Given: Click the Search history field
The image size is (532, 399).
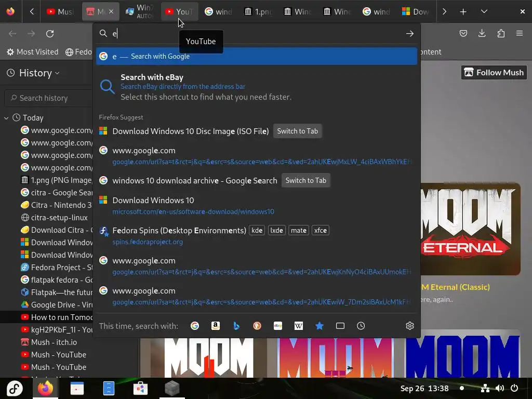Looking at the screenshot, I should 48,98.
